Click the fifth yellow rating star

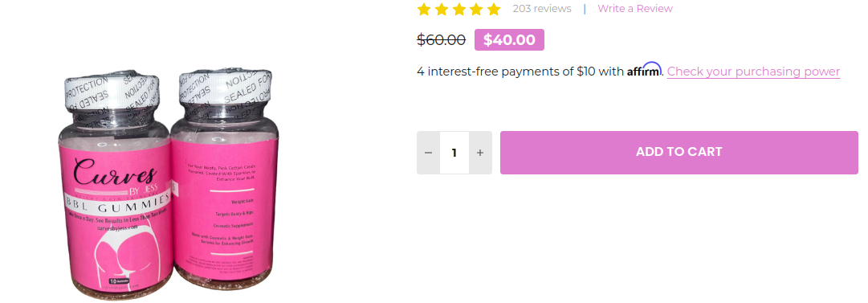coord(494,9)
